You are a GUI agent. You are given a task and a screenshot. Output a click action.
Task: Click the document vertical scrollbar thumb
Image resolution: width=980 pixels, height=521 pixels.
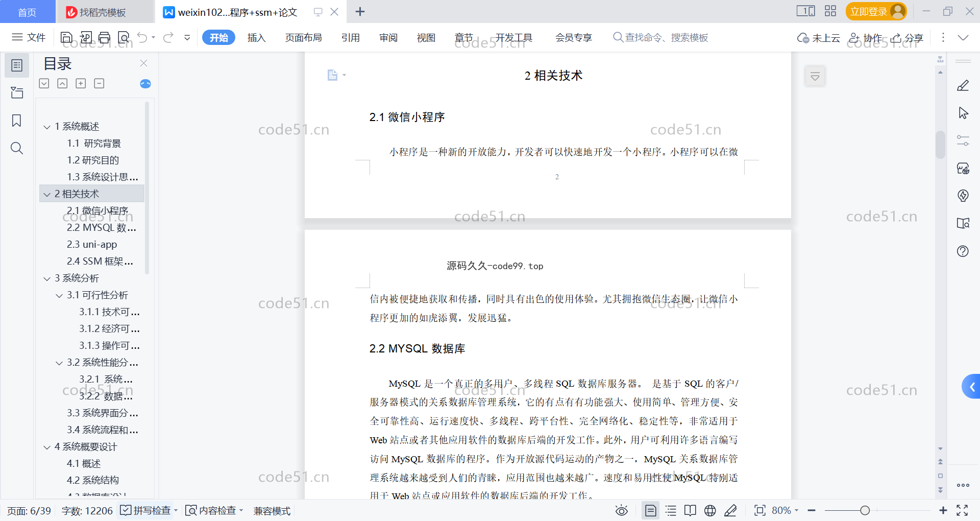(x=940, y=145)
